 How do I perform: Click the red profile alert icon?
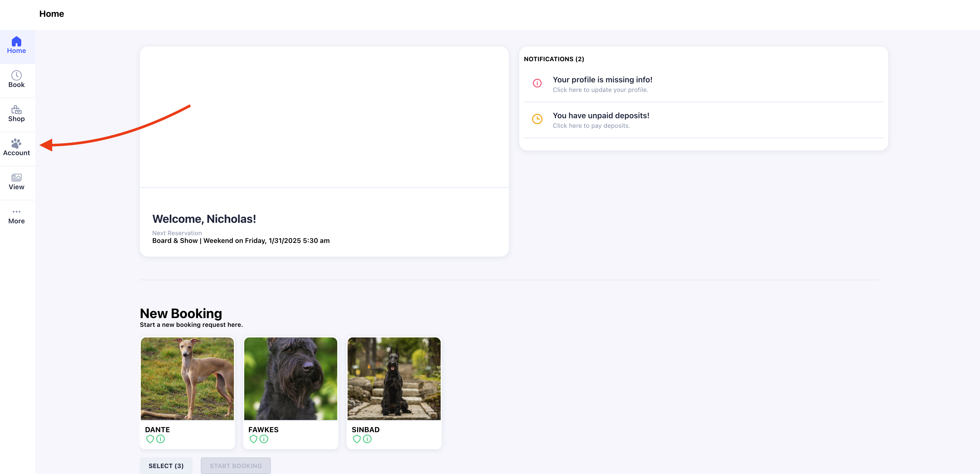(537, 83)
